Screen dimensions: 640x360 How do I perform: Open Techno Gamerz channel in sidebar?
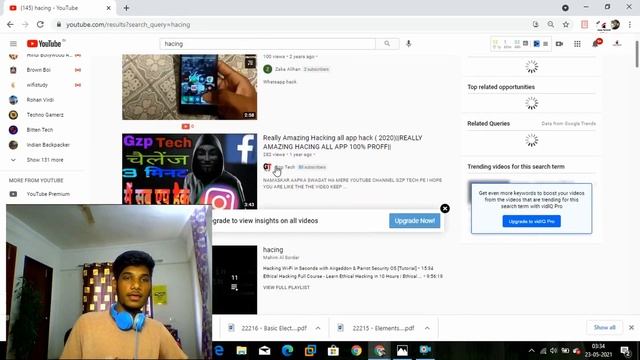click(x=45, y=115)
